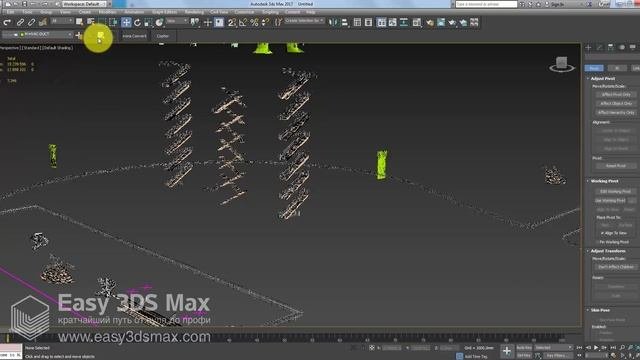
Task: Collapse the Adjust Transform rollout
Action: tap(608, 251)
